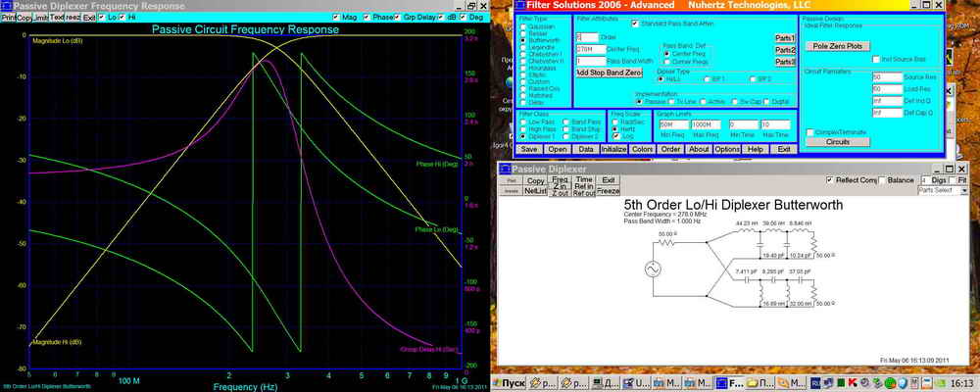This screenshot has height=392, width=980.
Task: Toggle the Grp Delay checkbox
Action: [x=398, y=18]
